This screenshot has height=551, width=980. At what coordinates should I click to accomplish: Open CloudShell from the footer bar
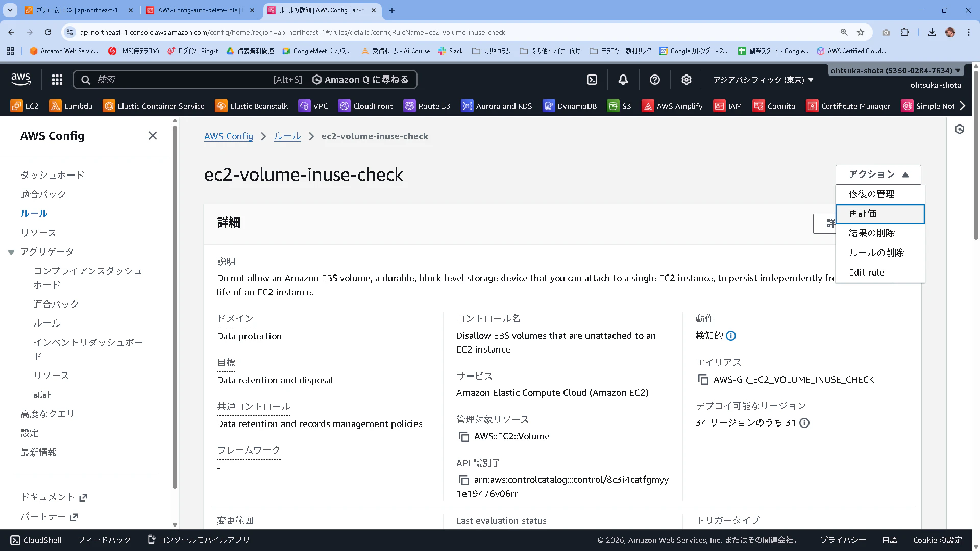click(x=36, y=540)
